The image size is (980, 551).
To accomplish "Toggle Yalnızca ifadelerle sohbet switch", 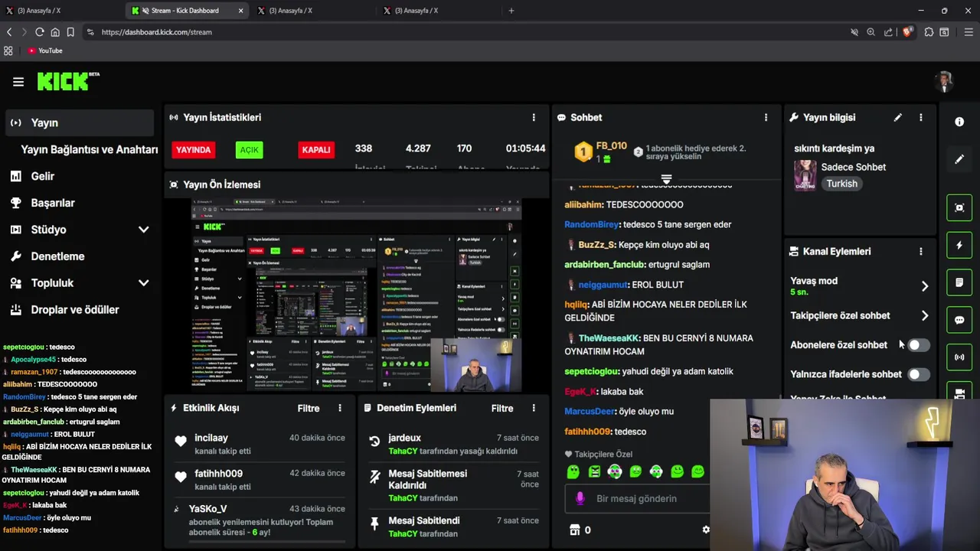I will click(x=919, y=374).
